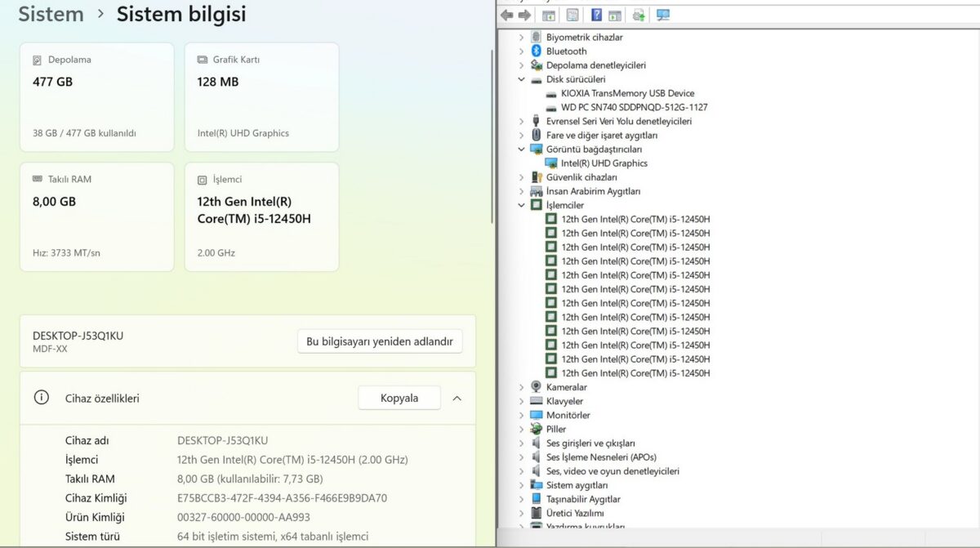980x548 pixels.
Task: Select first 12th Gen i5-12450H processor entry
Action: click(x=635, y=219)
